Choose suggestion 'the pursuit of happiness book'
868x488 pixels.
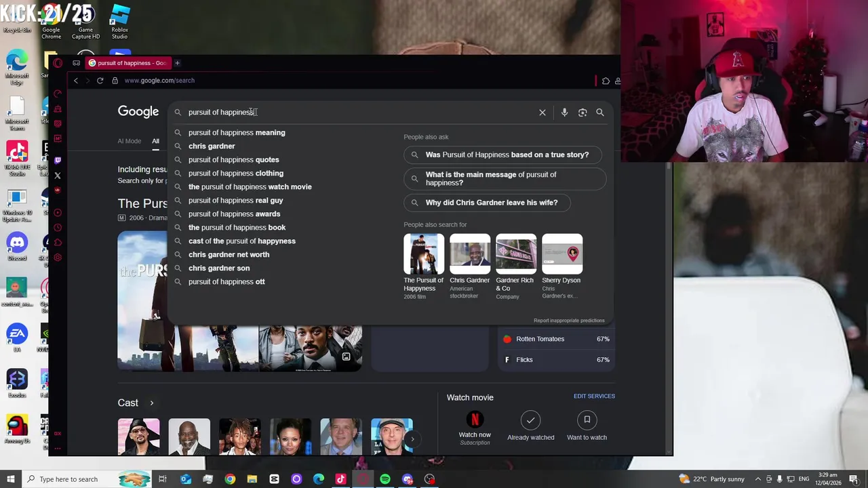pyautogui.click(x=237, y=228)
